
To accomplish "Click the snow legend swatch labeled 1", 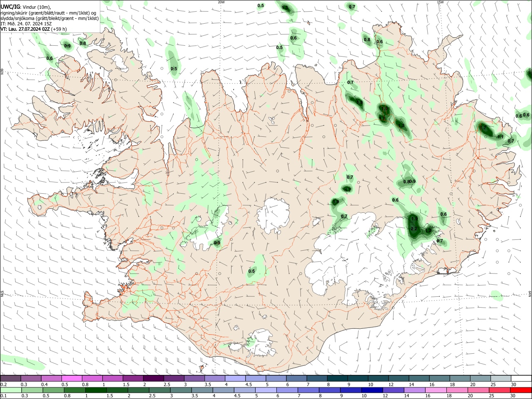I will tap(112, 378).
